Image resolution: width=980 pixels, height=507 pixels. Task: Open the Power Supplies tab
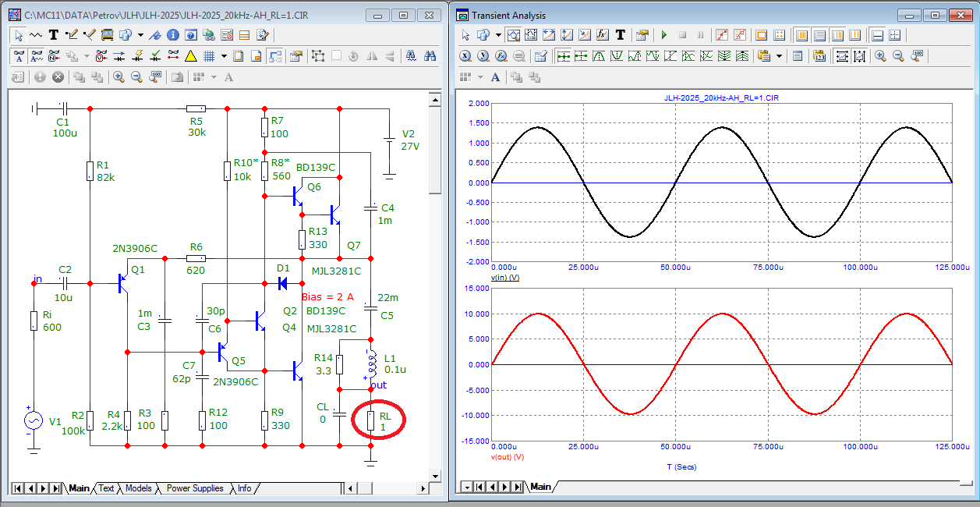[x=194, y=488]
